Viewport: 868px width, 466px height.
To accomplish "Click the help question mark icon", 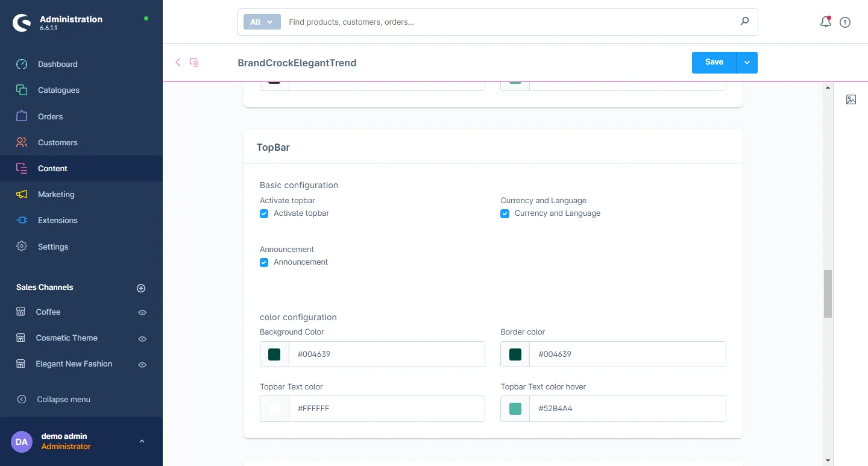I will pos(845,22).
